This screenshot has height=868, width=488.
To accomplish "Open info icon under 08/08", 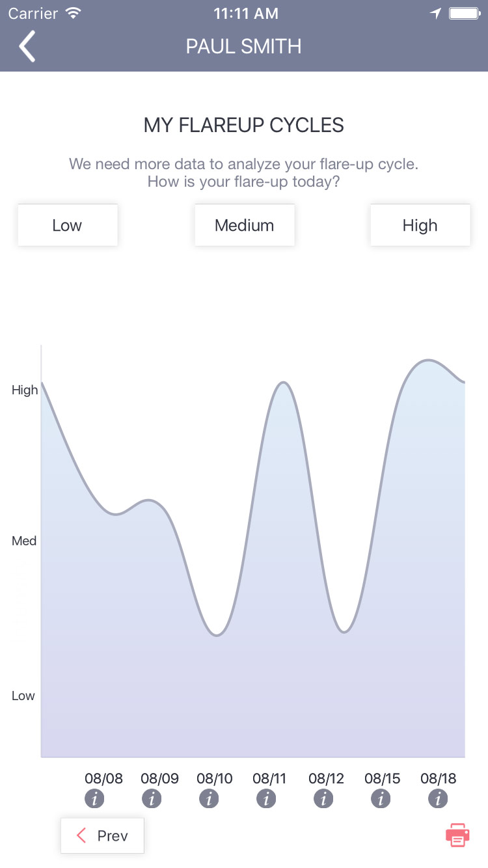I will pos(95,798).
